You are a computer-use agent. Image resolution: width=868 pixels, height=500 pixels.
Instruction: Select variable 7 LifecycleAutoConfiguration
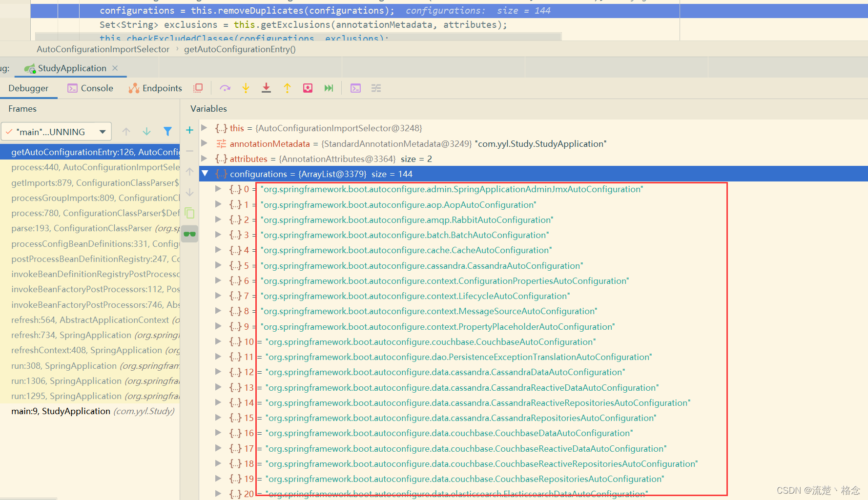(x=533, y=296)
